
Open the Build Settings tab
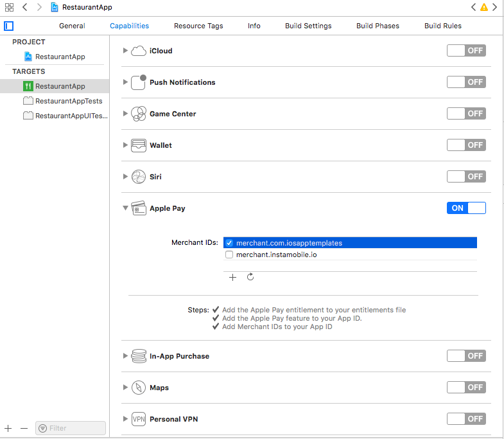click(x=308, y=26)
